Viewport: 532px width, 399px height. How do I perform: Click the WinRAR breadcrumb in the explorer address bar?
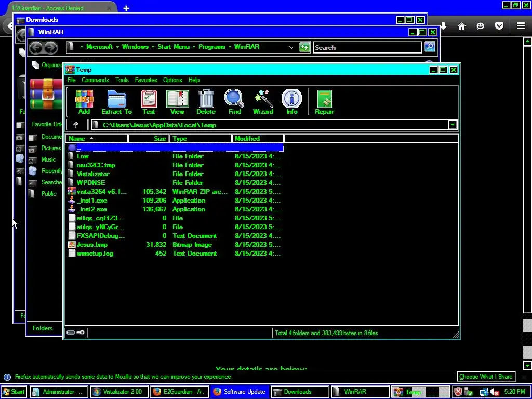coord(247,47)
